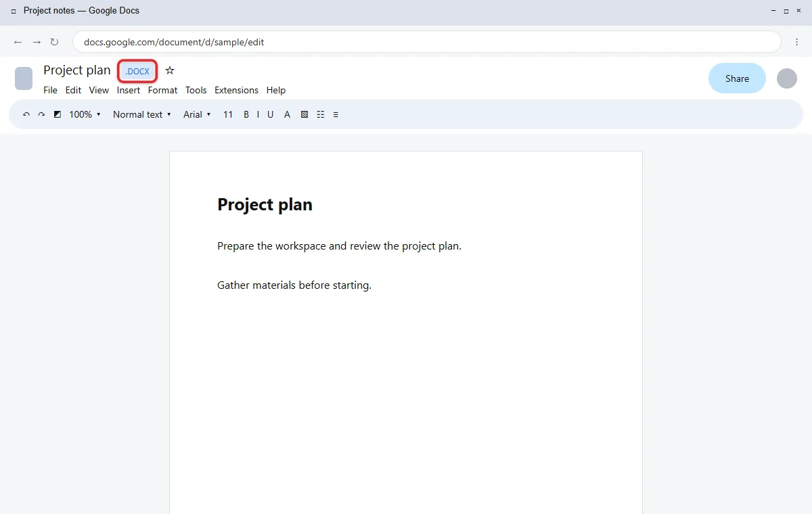Open the Arial font dropdown
This screenshot has height=514, width=812.
pos(197,114)
